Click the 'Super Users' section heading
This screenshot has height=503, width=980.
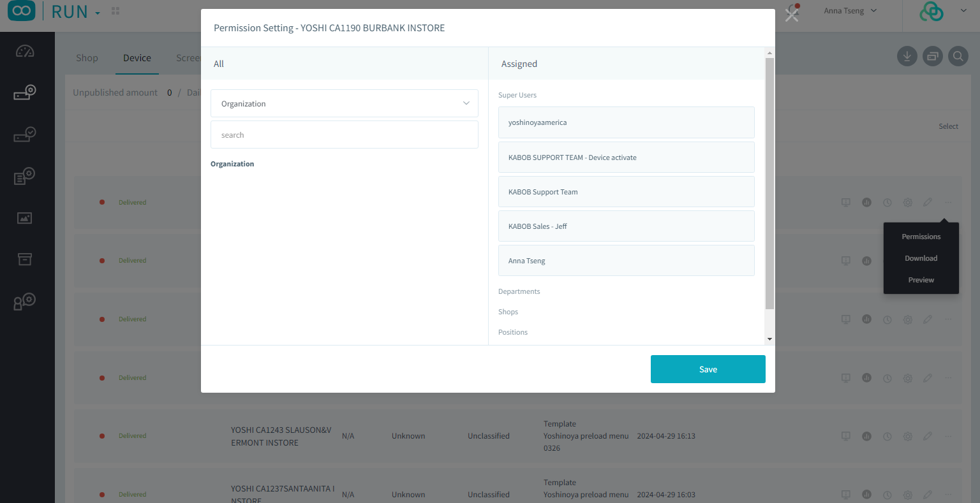click(x=517, y=95)
